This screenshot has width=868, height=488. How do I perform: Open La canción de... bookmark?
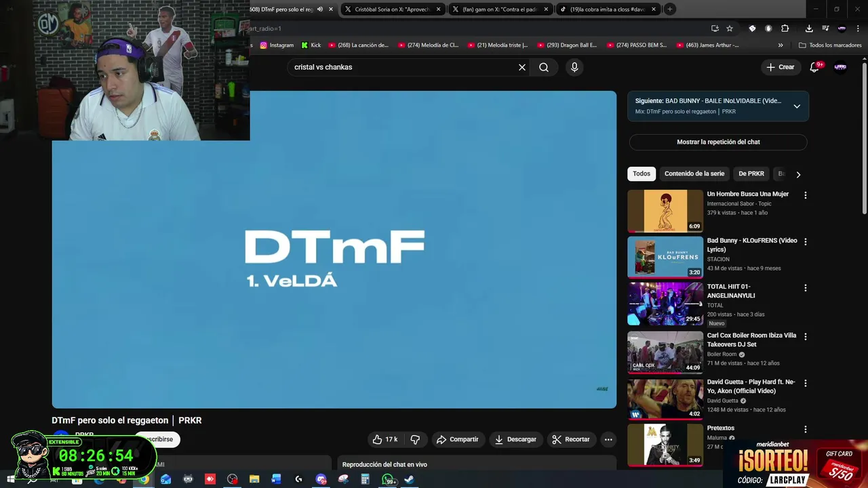(358, 45)
